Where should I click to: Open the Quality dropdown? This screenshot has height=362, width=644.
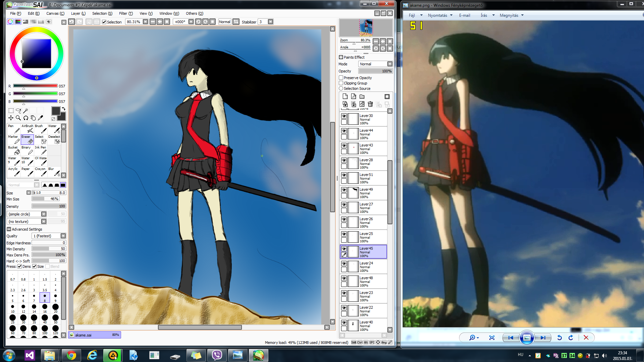pos(63,236)
